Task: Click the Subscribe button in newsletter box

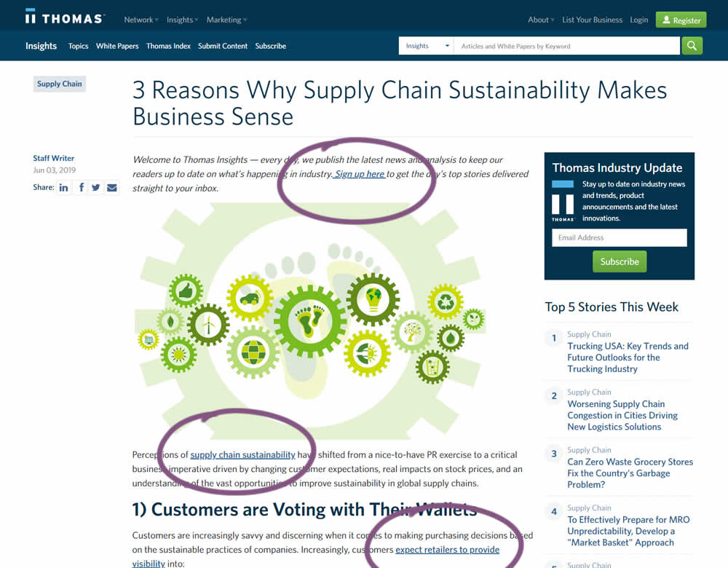Action: click(x=620, y=261)
